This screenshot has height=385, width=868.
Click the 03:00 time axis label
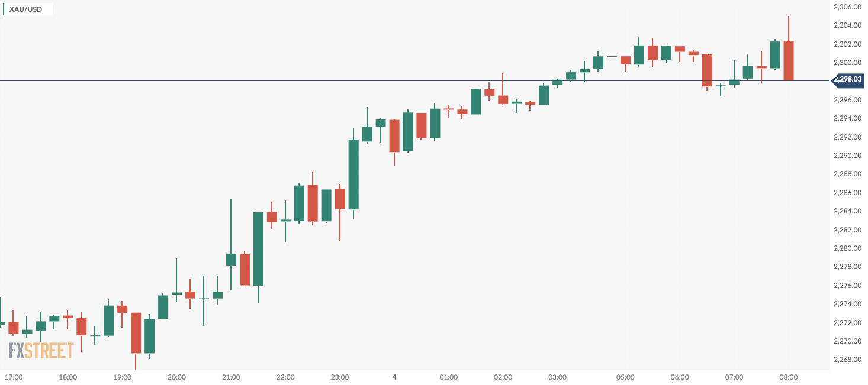click(557, 377)
